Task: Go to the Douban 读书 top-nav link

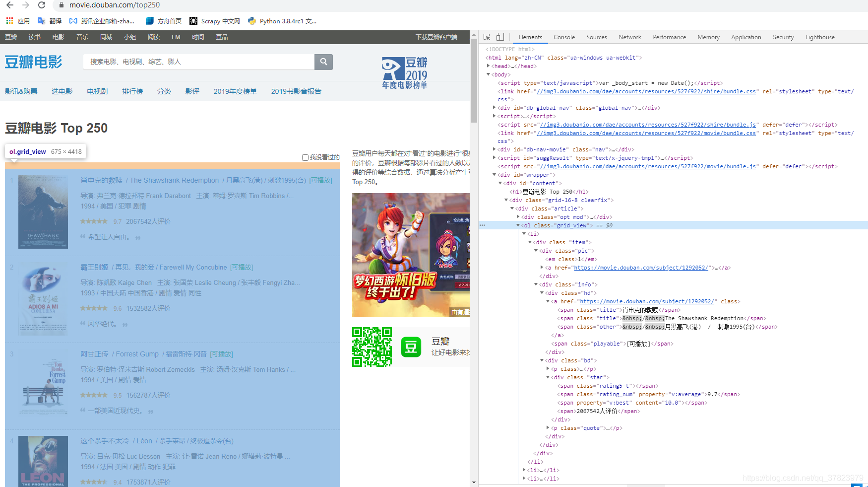Action: (x=35, y=37)
